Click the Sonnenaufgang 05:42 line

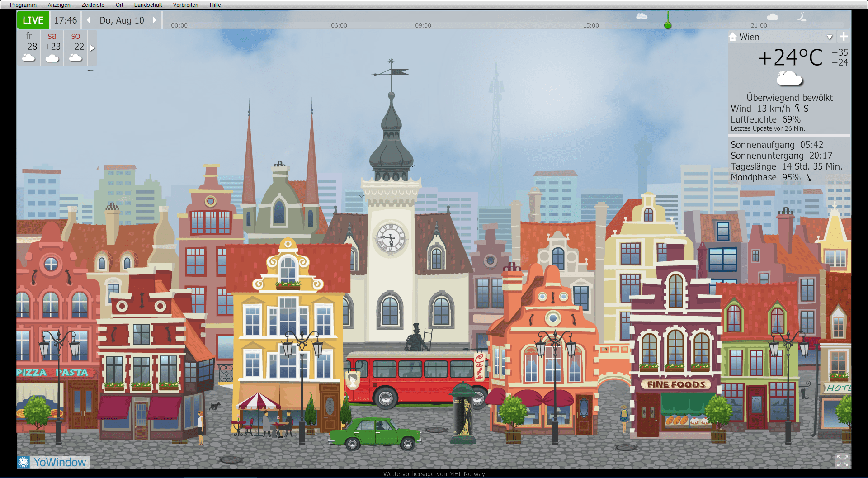pos(777,145)
